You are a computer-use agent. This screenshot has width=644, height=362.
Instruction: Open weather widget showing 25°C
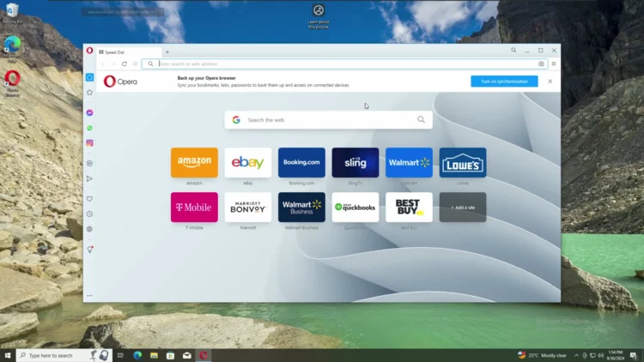[x=542, y=355]
